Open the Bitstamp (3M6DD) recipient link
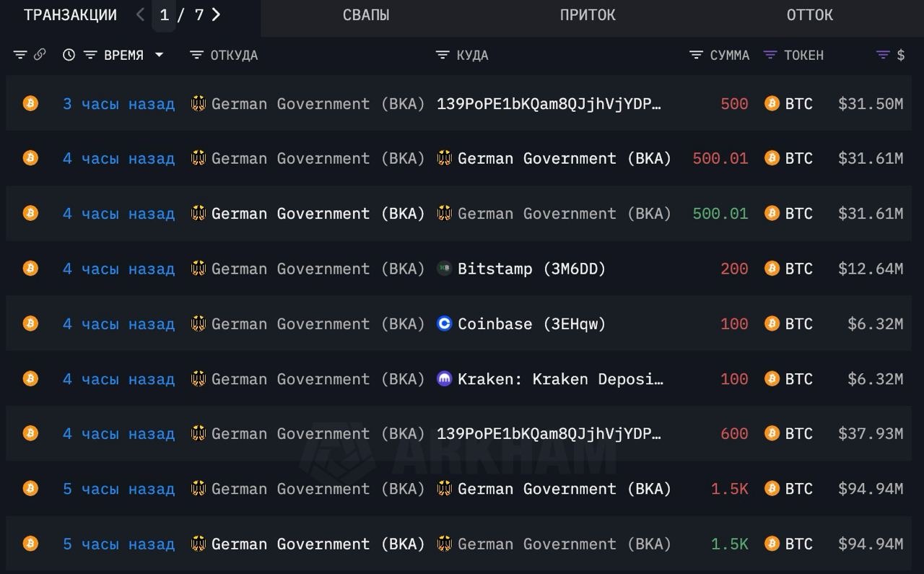Image resolution: width=924 pixels, height=574 pixels. [531, 269]
